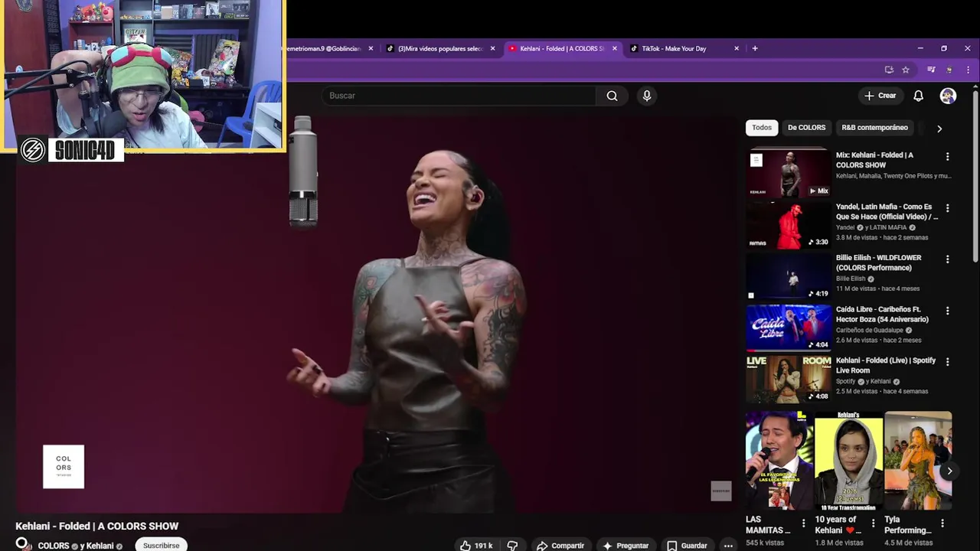The width and height of the screenshot is (980, 551).
Task: Open the Tyla Performing short thumbnail
Action: pos(918,461)
